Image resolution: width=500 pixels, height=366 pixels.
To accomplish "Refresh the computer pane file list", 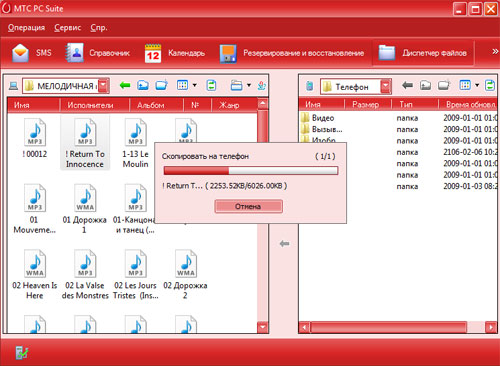I will (x=211, y=85).
